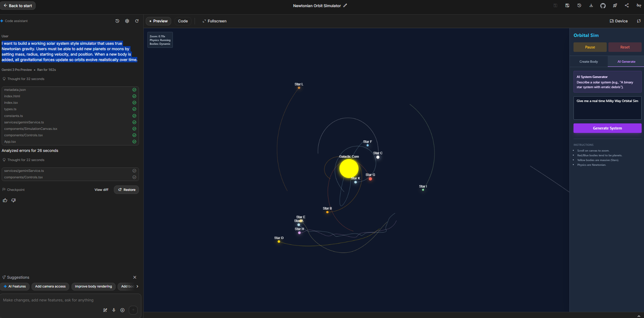The width and height of the screenshot is (644, 318).
Task: Select the microphone icon in the chat box
Action: pyautogui.click(x=114, y=310)
